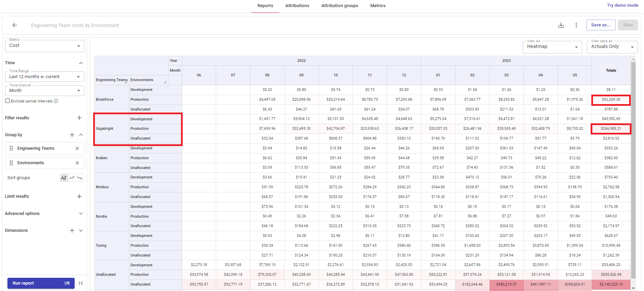The image size is (644, 291).
Task: Expand the Dimensions section chevron
Action: coord(81,231)
